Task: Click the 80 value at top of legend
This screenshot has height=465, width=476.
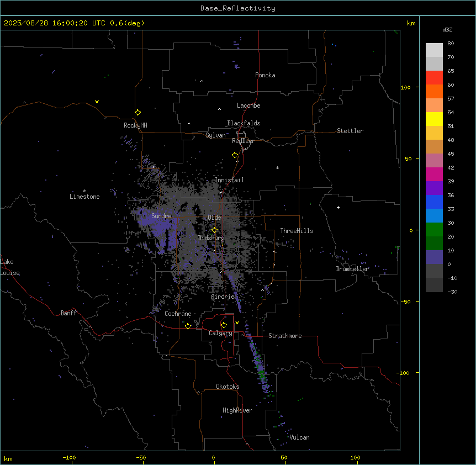Action: click(451, 44)
